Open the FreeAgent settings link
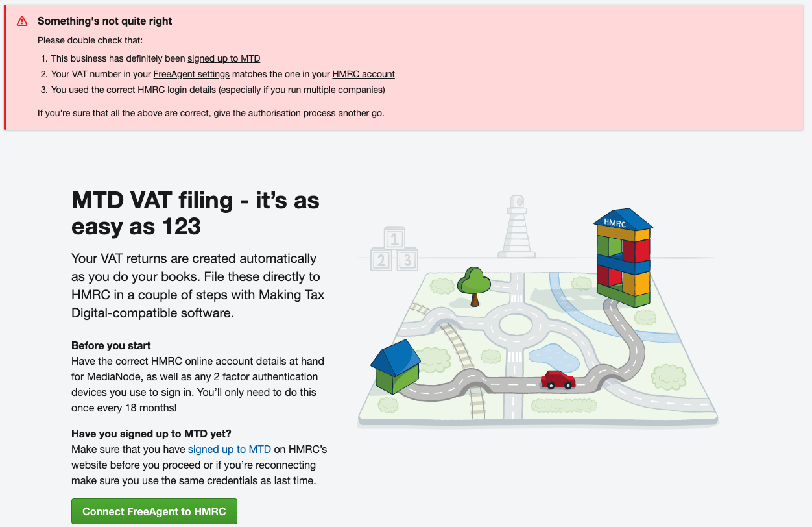The width and height of the screenshot is (812, 527). pos(191,74)
